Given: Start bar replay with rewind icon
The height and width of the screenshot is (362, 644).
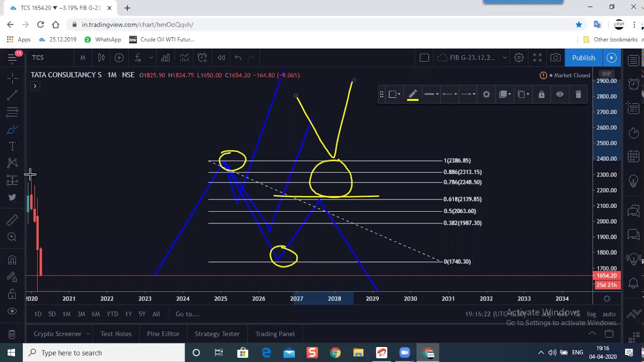Looking at the screenshot, I should (221, 58).
